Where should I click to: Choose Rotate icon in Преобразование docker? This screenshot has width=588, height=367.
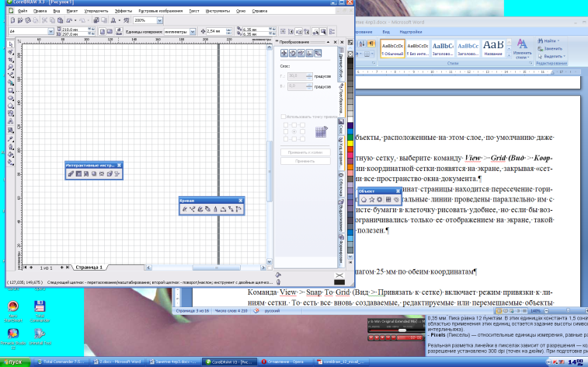(293, 54)
